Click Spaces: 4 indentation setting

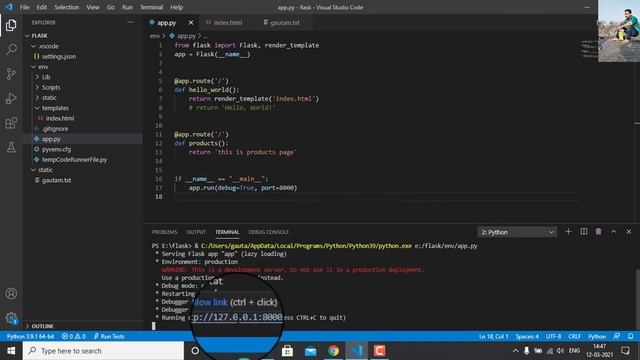[527, 336]
